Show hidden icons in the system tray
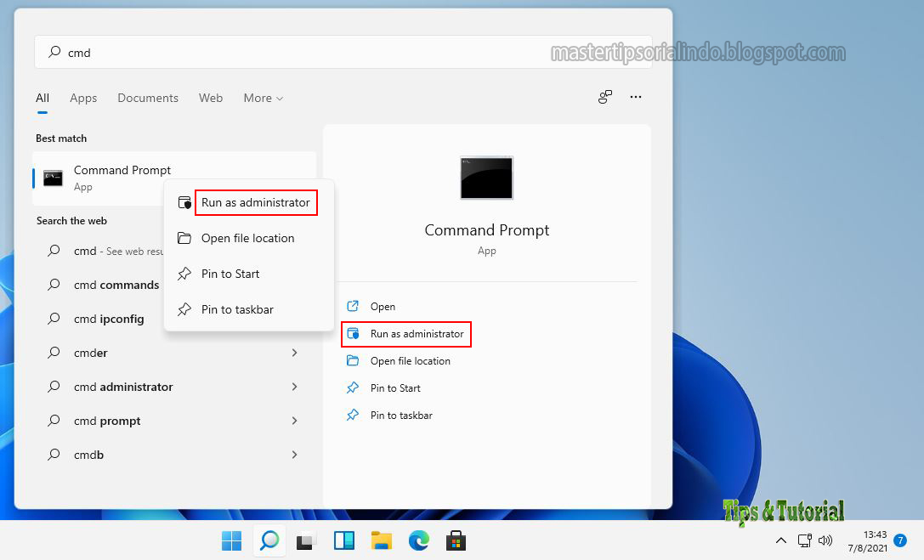924x560 pixels. [780, 540]
